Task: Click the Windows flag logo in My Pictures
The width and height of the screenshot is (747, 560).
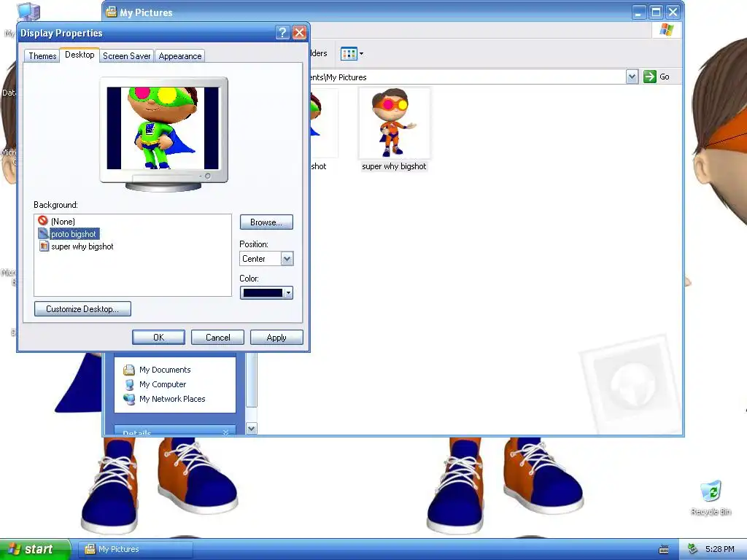Action: point(667,30)
